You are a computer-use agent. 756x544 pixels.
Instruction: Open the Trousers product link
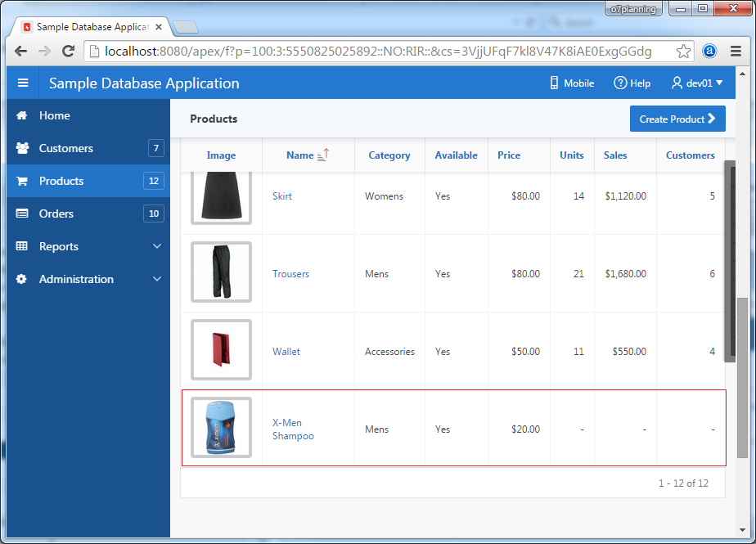[290, 273]
